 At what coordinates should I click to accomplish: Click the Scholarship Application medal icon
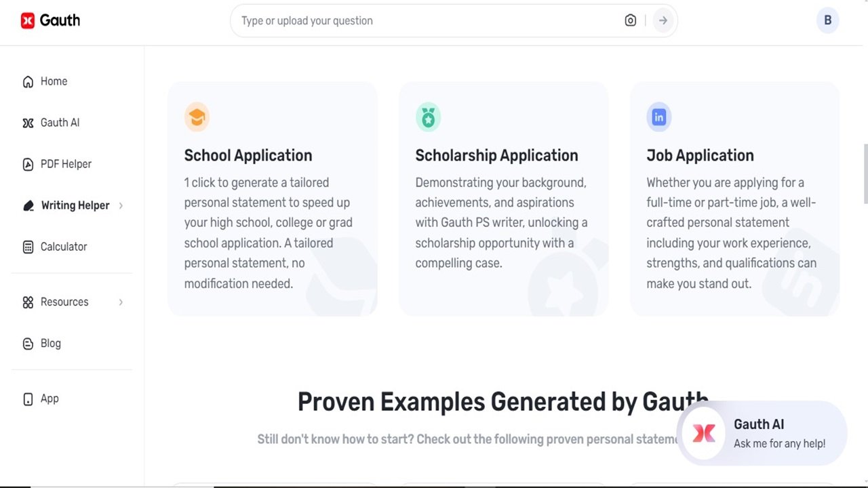[x=428, y=117]
